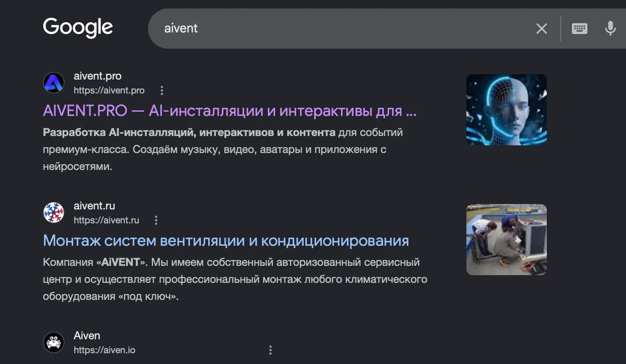The image size is (626, 364).
Task: Click the https://aiven.io URL
Action: 105,350
